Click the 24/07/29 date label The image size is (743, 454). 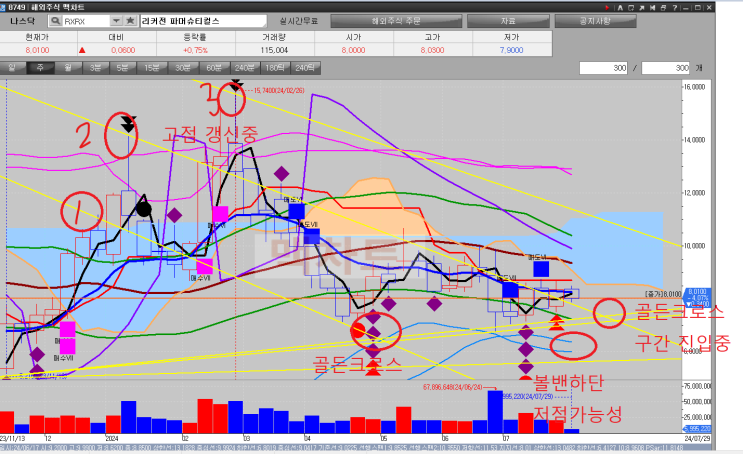tap(699, 439)
